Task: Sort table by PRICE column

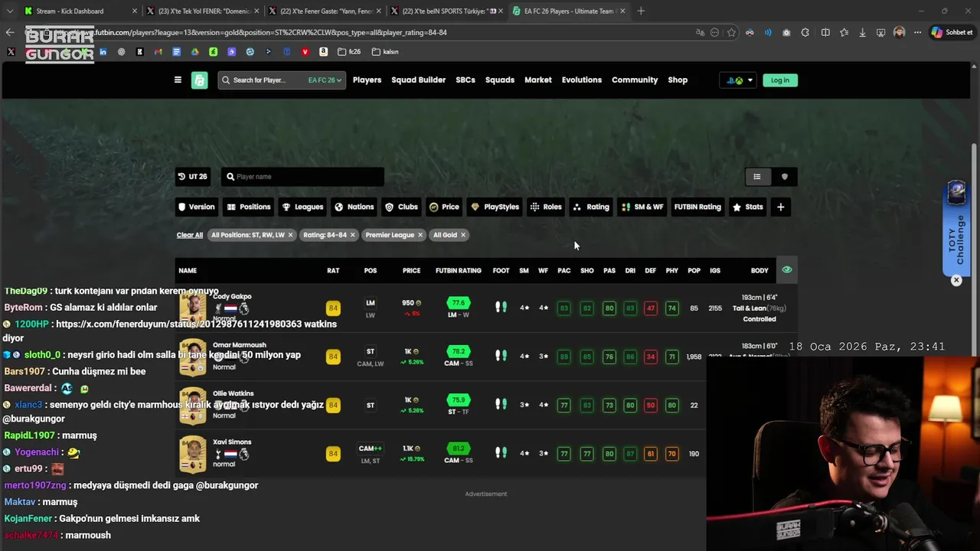Action: [412, 271]
